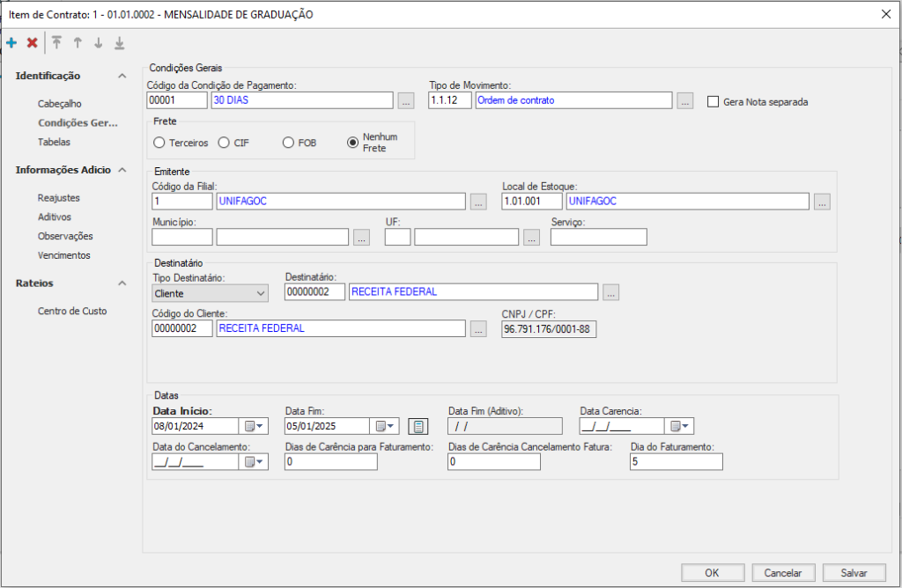Select the CIF freight radio button
Screen dimensions: 902x588
(224, 143)
